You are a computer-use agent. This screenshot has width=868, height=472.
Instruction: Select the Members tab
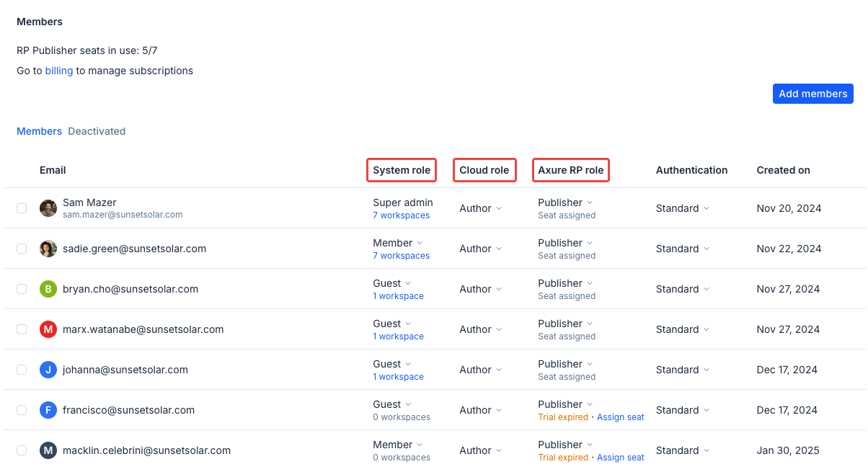(39, 131)
